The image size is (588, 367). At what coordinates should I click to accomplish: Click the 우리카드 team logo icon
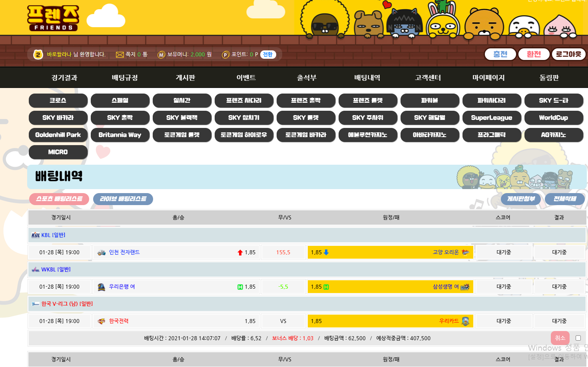click(x=465, y=321)
